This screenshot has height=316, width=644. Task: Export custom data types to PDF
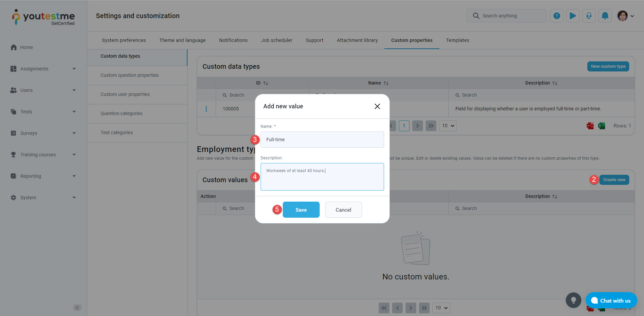click(590, 126)
